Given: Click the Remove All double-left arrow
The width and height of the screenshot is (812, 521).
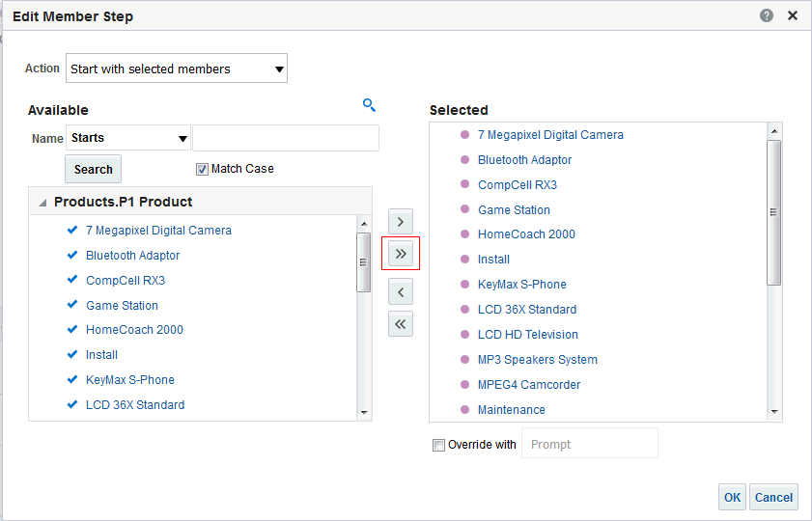Looking at the screenshot, I should coord(401,324).
